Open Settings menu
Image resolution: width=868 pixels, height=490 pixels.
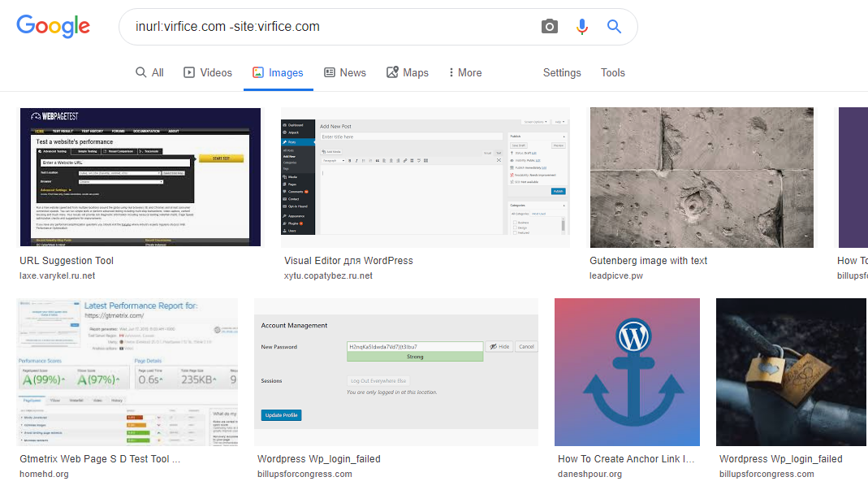(562, 72)
